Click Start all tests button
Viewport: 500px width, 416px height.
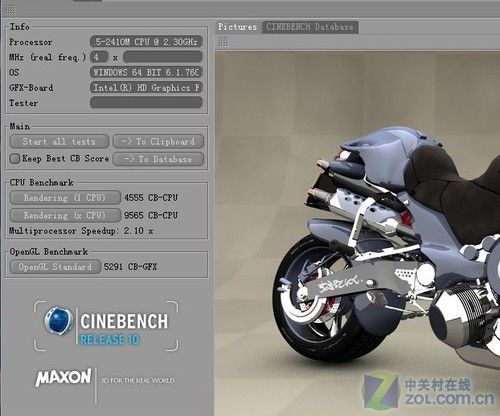point(59,142)
